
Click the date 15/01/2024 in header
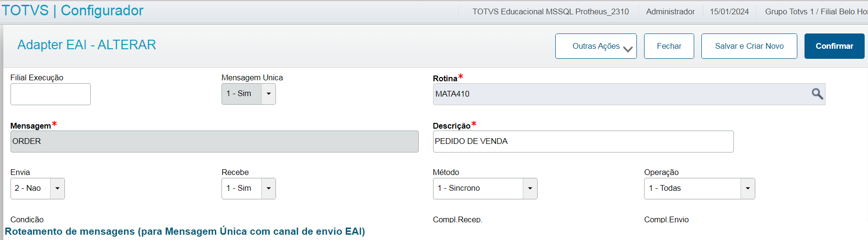[x=729, y=11]
